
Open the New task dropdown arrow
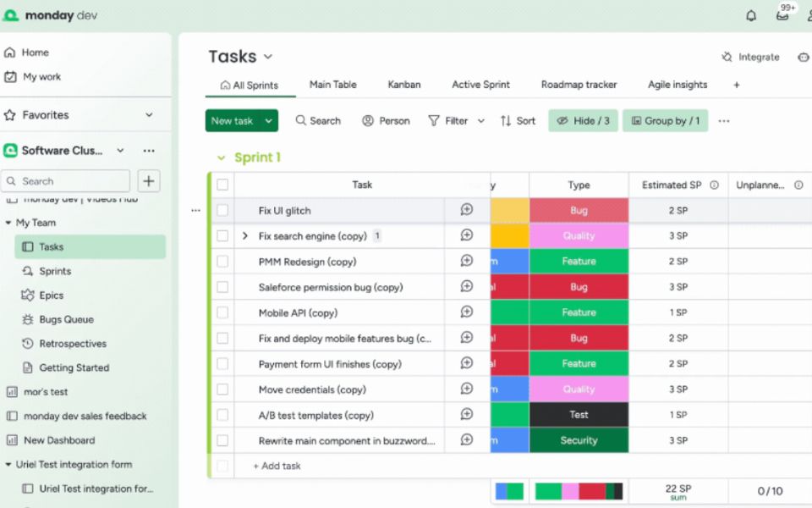[269, 121]
